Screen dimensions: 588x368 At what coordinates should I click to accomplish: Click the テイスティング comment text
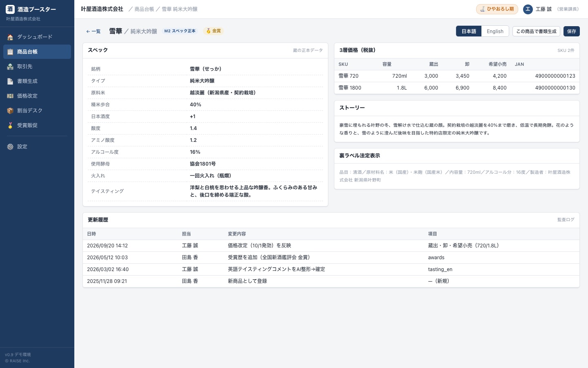click(254, 191)
